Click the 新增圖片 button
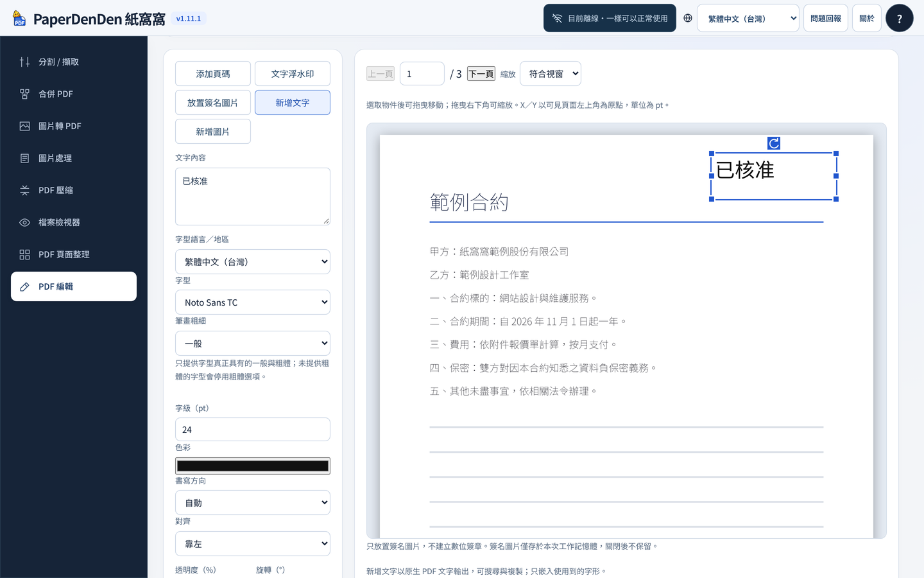The image size is (924, 578). [x=213, y=132]
